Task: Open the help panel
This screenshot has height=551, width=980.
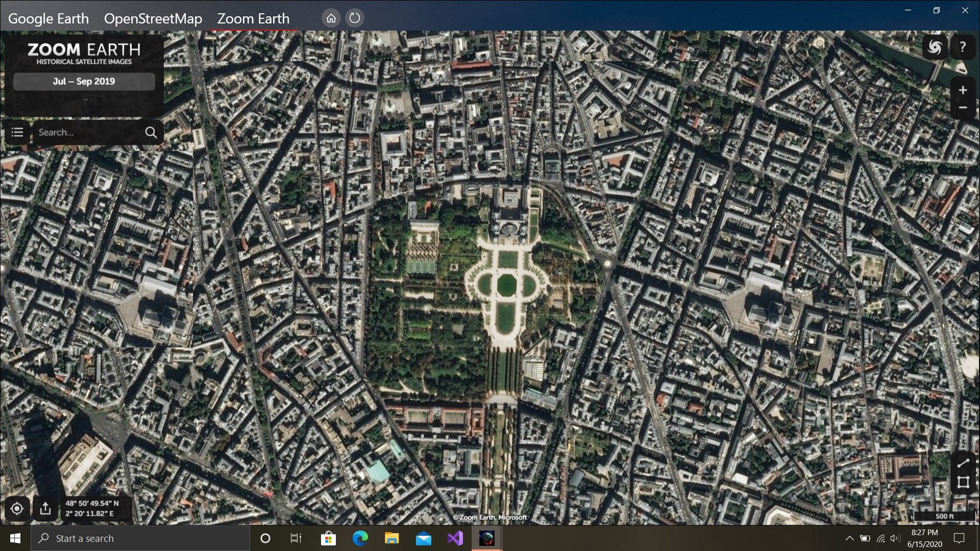Action: [x=963, y=47]
